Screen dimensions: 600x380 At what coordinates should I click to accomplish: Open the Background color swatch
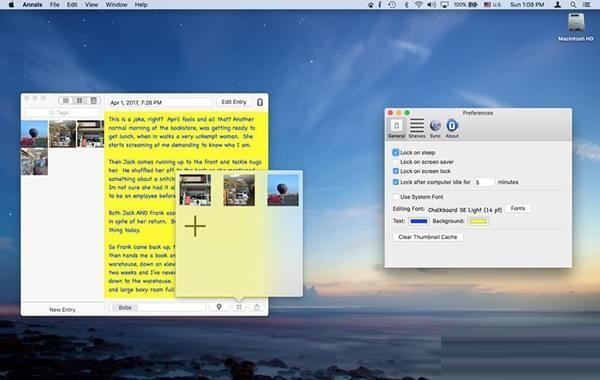[x=478, y=221]
